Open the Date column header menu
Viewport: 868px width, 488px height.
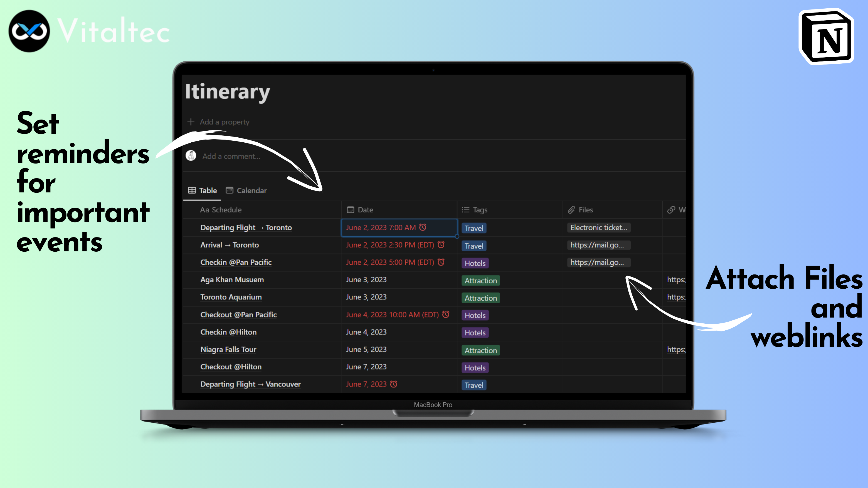click(365, 210)
